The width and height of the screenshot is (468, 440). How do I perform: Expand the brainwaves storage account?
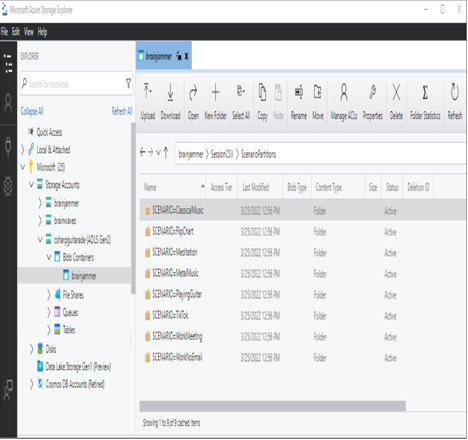40,220
